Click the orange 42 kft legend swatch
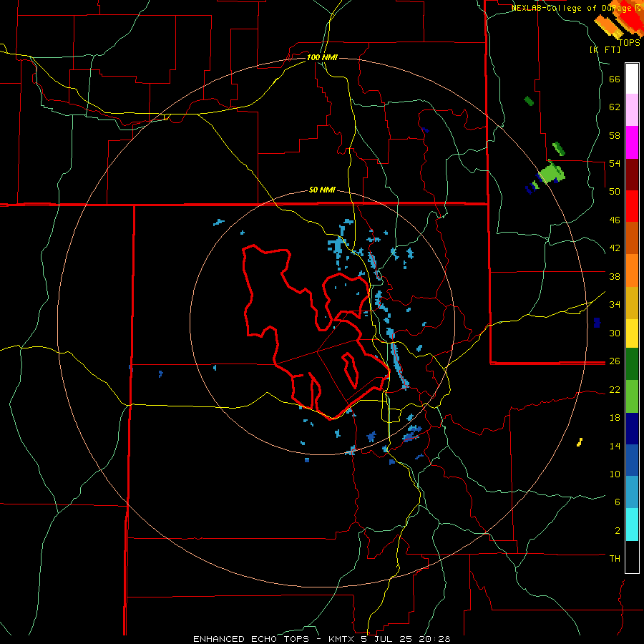The height and width of the screenshot is (644, 644). [x=632, y=270]
